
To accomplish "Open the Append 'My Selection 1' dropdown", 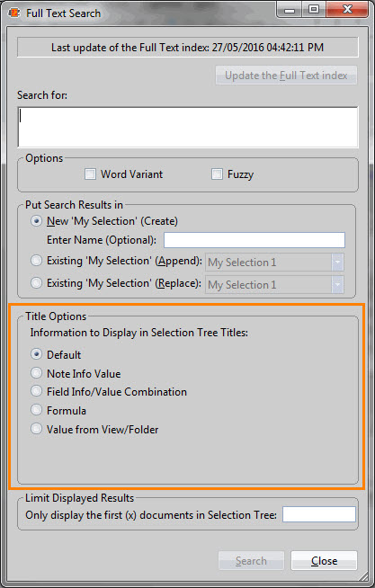I will 274,263.
